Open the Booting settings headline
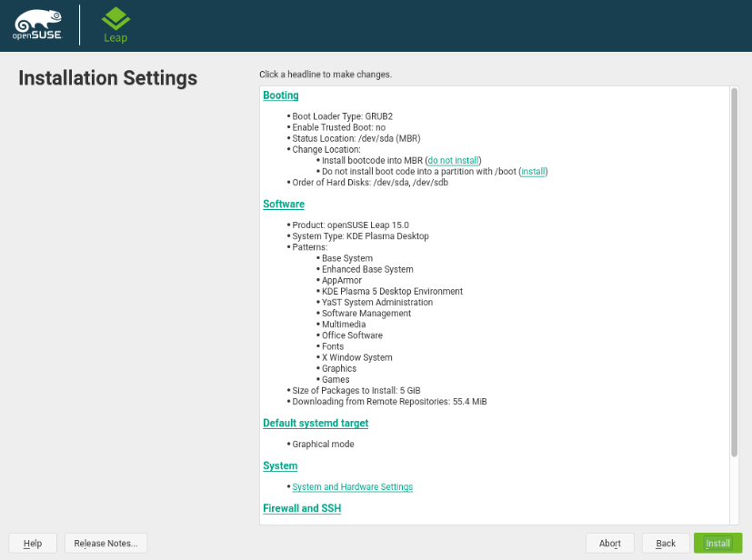 point(281,95)
